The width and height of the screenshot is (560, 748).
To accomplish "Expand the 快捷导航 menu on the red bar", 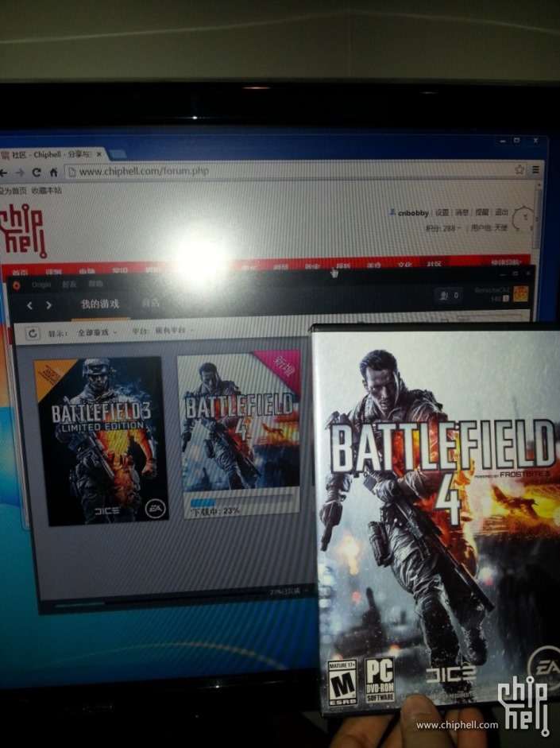I will [x=507, y=262].
